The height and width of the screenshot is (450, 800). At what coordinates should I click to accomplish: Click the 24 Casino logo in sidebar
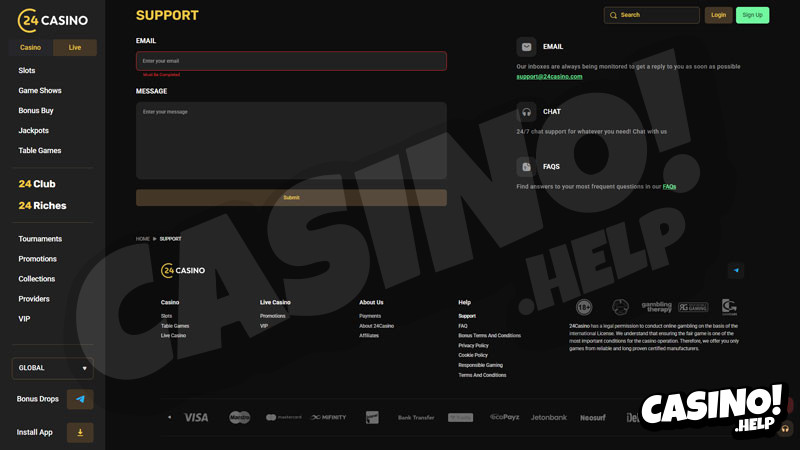(x=53, y=20)
